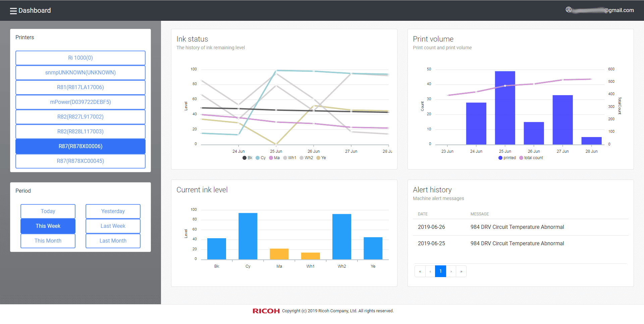The height and width of the screenshot is (324, 644).
Task: Jump to last Alert history page
Action: point(461,271)
